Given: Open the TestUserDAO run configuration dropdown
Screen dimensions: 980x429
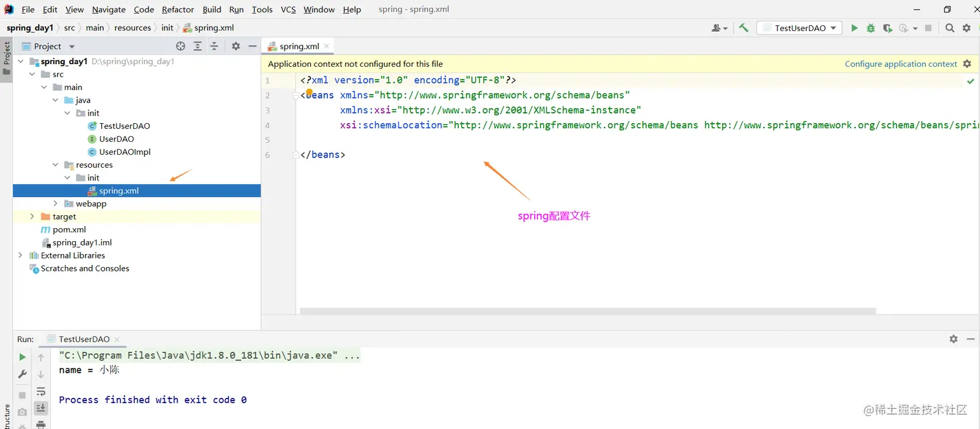Looking at the screenshot, I should point(800,28).
